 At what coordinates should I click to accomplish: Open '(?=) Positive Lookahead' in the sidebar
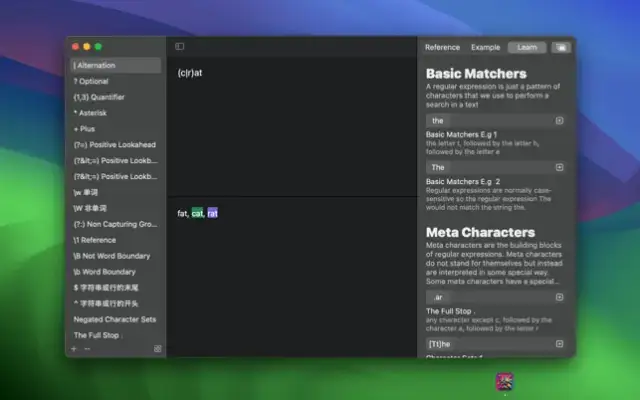pyautogui.click(x=116, y=145)
